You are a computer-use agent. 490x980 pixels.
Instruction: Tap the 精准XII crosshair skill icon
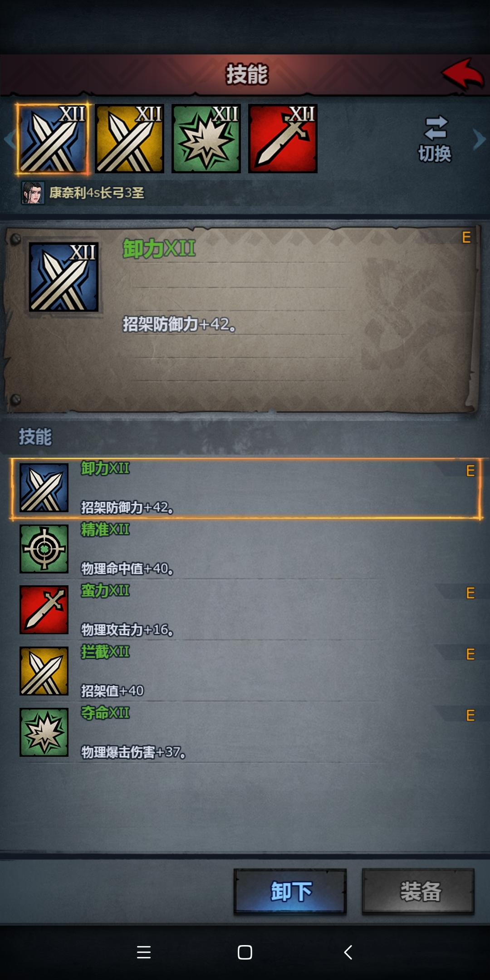point(44,549)
